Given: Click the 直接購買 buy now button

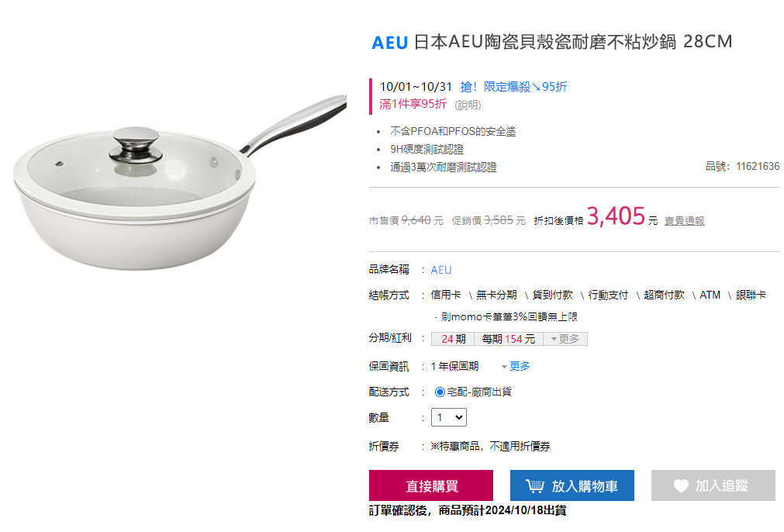Looking at the screenshot, I should click(431, 485).
